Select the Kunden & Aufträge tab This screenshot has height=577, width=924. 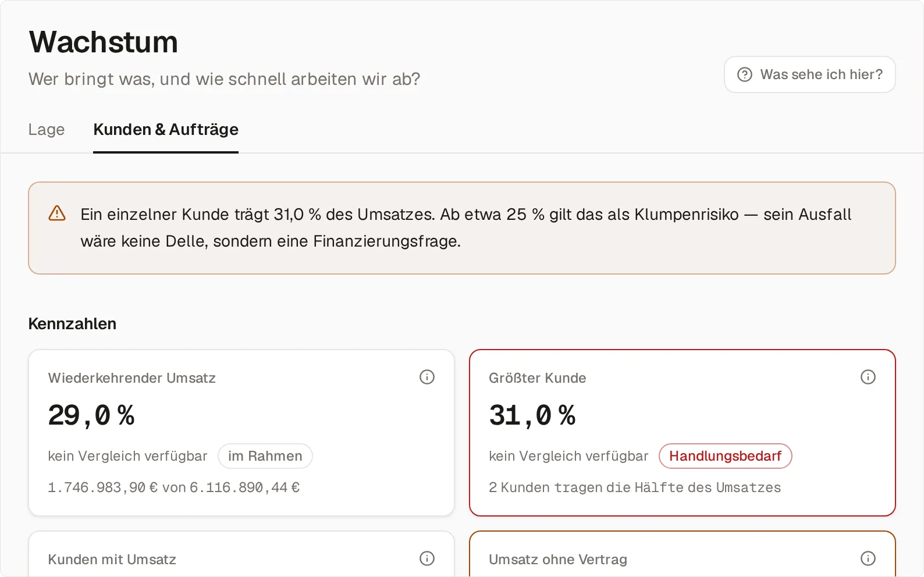pos(166,129)
